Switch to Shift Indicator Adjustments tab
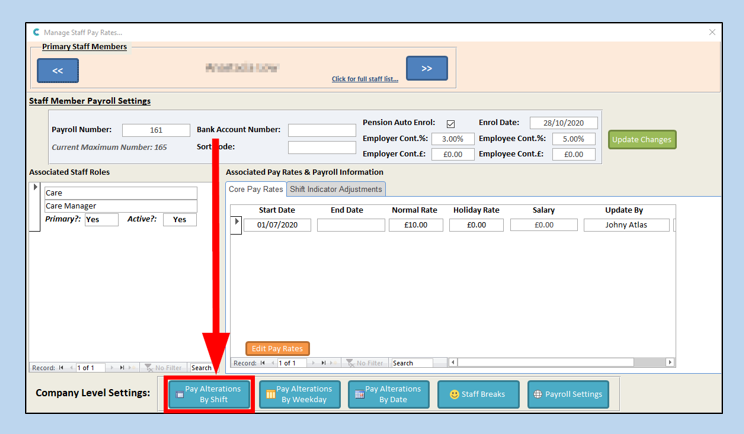The width and height of the screenshot is (744, 434). coord(336,189)
